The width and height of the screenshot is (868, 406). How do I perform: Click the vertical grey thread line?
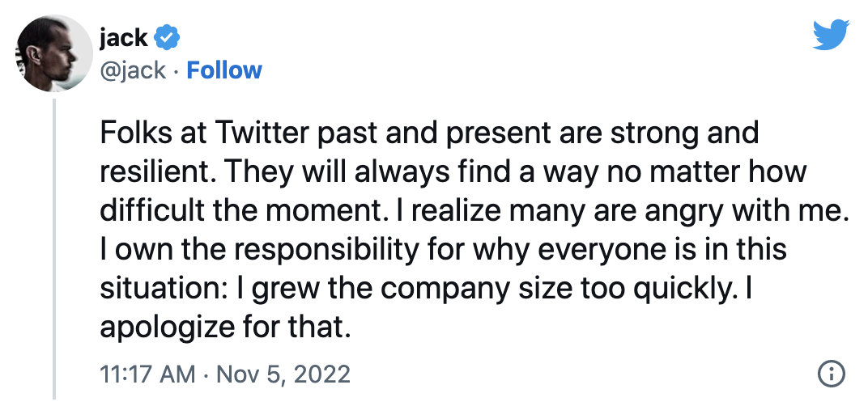(x=54, y=249)
